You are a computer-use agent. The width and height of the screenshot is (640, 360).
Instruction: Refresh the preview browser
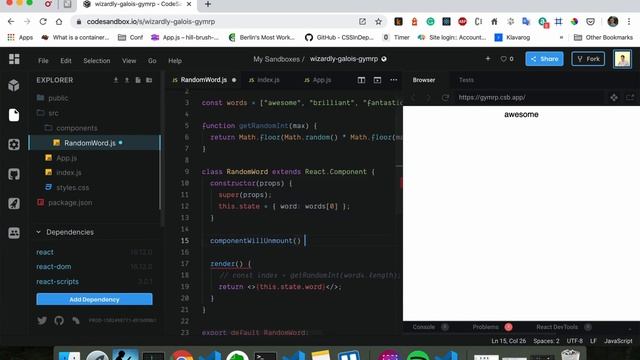445,98
